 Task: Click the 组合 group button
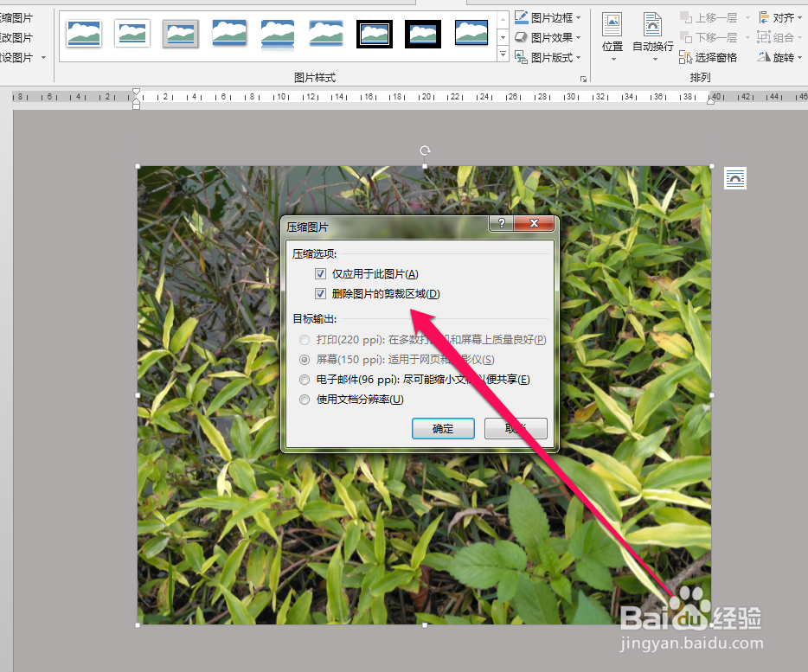[780, 37]
